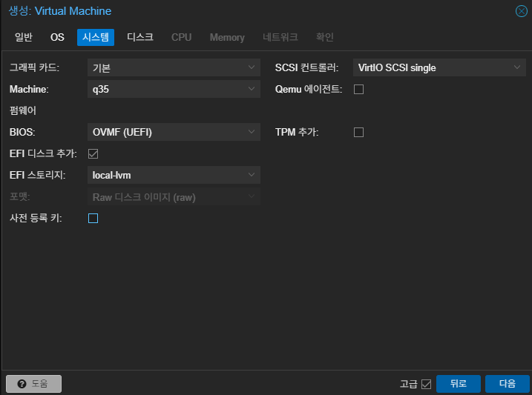Go to the OS tab
532x395 pixels.
(x=57, y=37)
